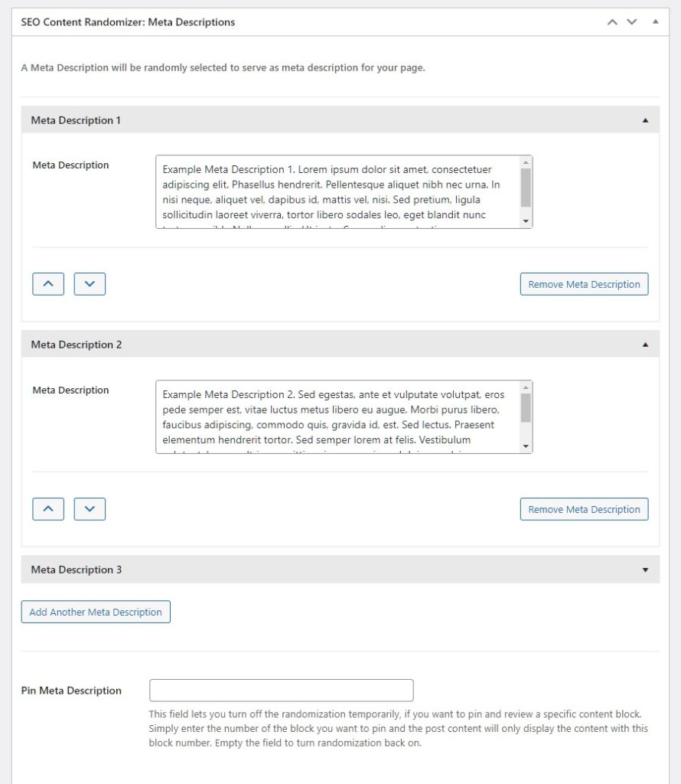Click metabox move-down chevron in header
This screenshot has width=681, height=784.
click(630, 22)
